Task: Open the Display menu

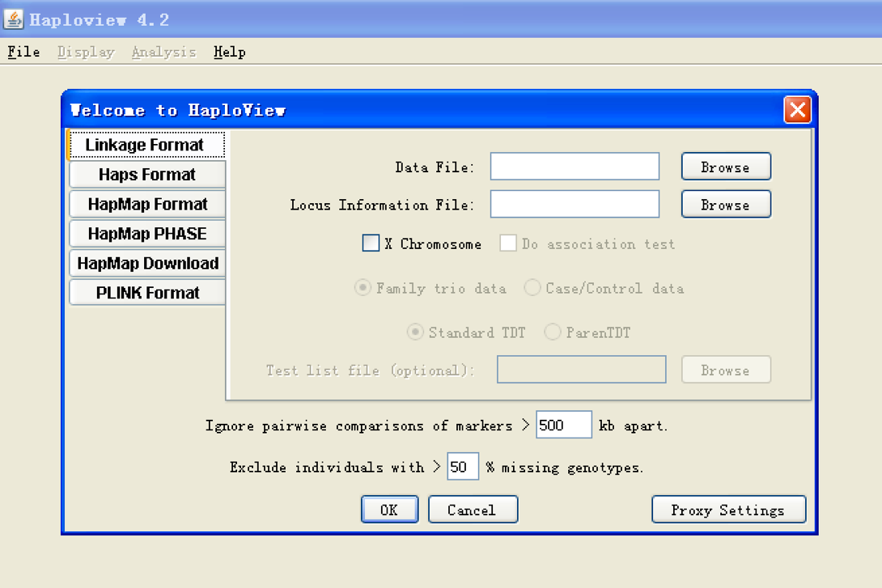Action: (x=86, y=52)
